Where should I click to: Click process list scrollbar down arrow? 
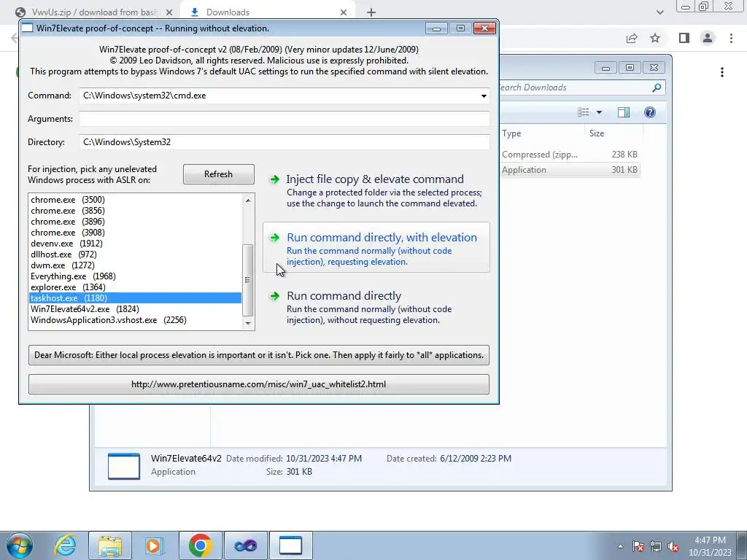(x=248, y=323)
